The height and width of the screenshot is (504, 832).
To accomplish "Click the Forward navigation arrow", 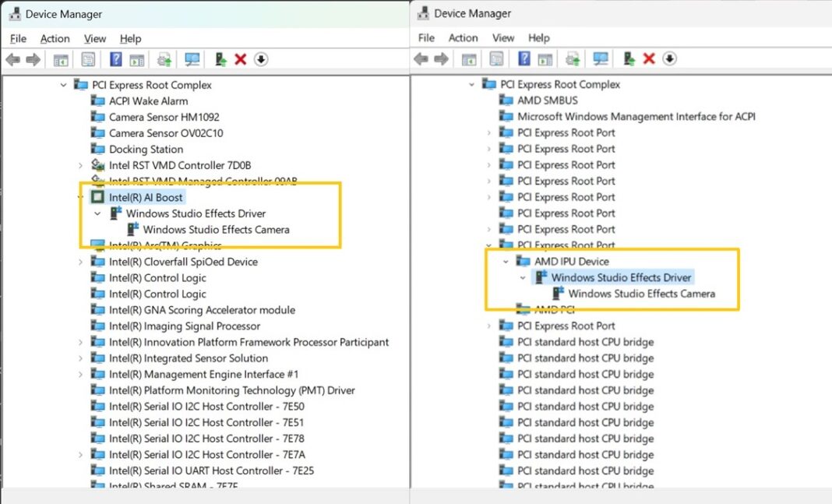I will [x=32, y=59].
